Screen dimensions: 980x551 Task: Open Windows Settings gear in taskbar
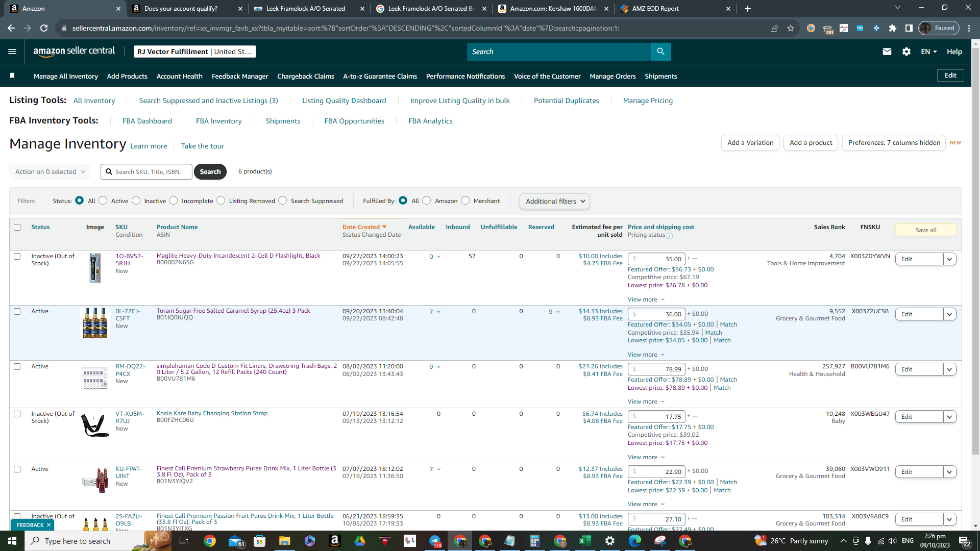[x=610, y=541]
